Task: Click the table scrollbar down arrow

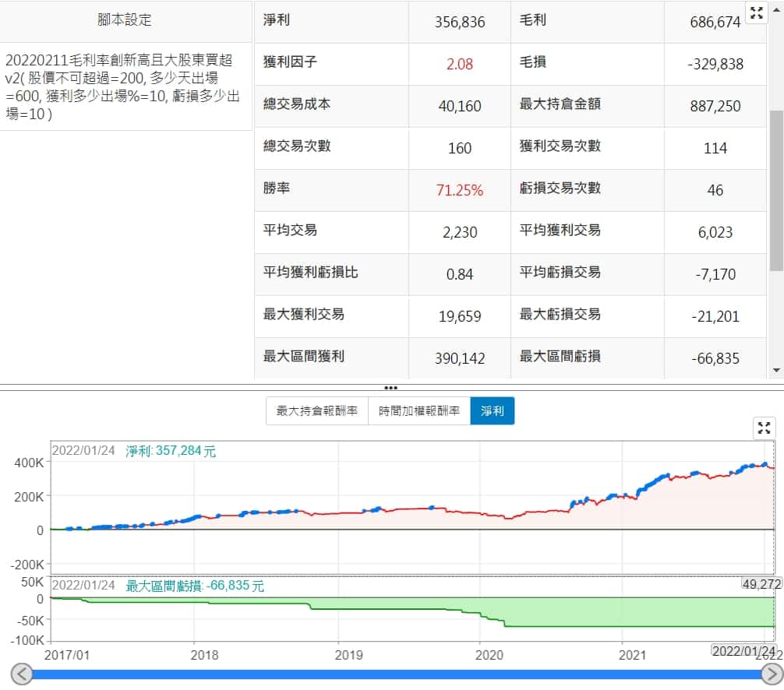Action: tap(776, 370)
